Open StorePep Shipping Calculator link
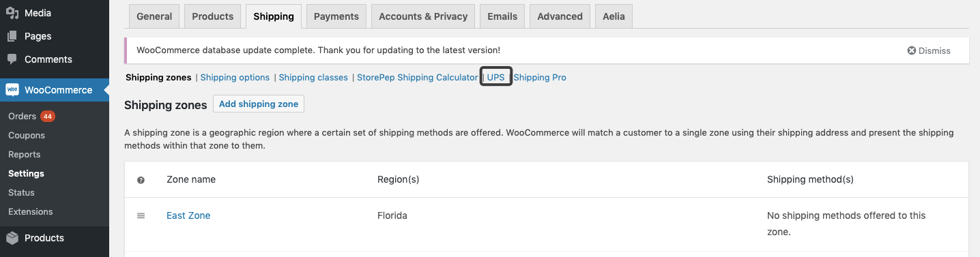Viewport: 980px width, 257px height. click(x=418, y=77)
